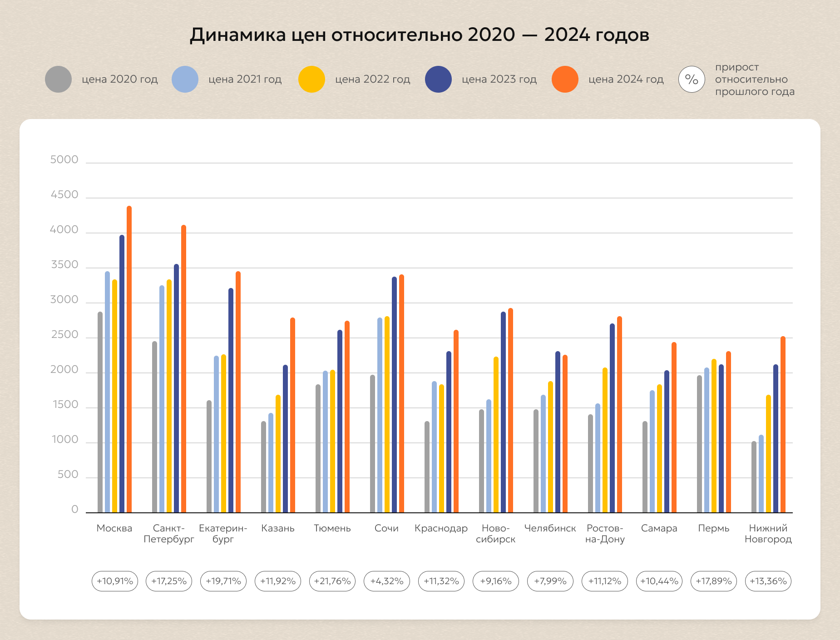
Task: Click the dark blue 2023 bar for Сочи
Action: (x=394, y=395)
